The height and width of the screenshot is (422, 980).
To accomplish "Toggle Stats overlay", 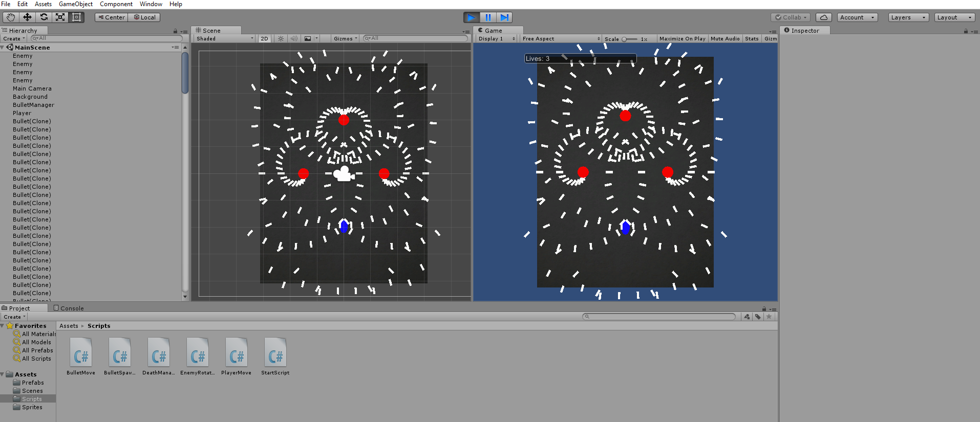I will 752,39.
